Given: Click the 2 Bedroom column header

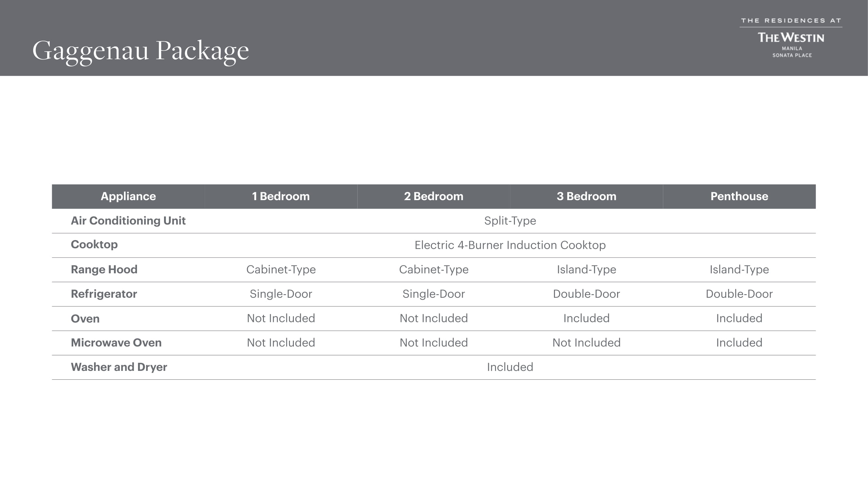Looking at the screenshot, I should click(433, 197).
